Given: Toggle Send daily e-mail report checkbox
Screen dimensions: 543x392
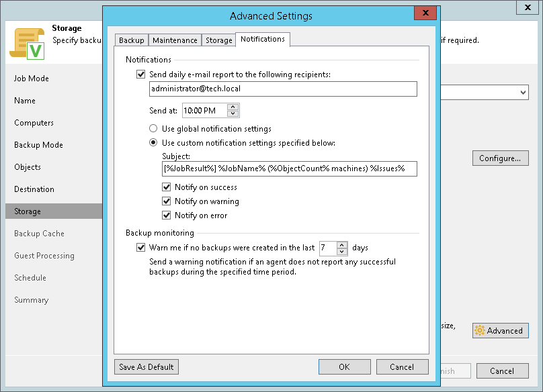Looking at the screenshot, I should click(x=140, y=75).
